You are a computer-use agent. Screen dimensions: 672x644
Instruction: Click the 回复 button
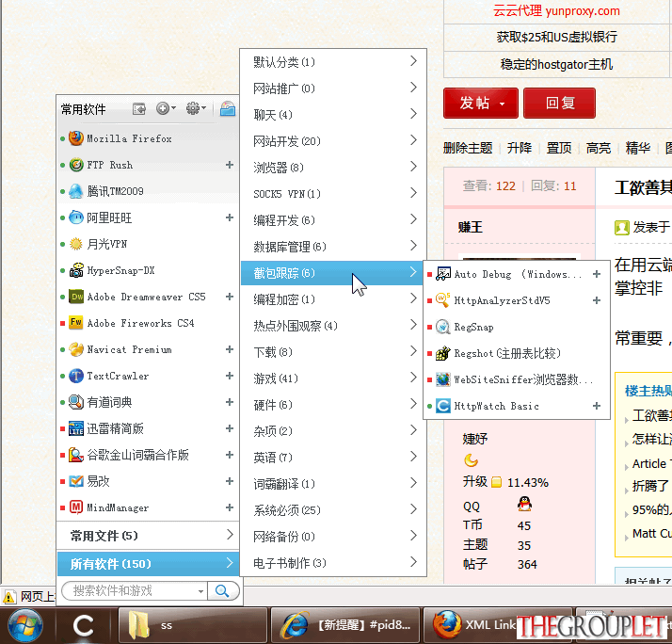point(560,103)
